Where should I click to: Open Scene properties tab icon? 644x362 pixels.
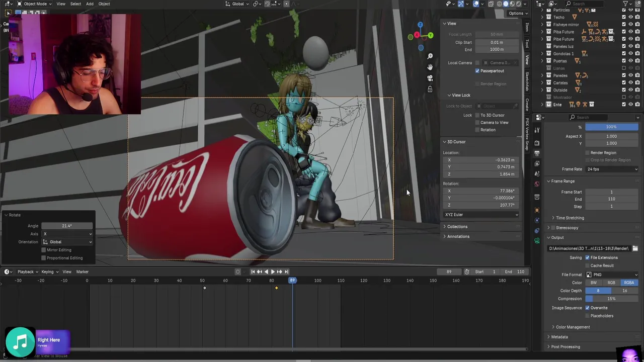pos(537,173)
